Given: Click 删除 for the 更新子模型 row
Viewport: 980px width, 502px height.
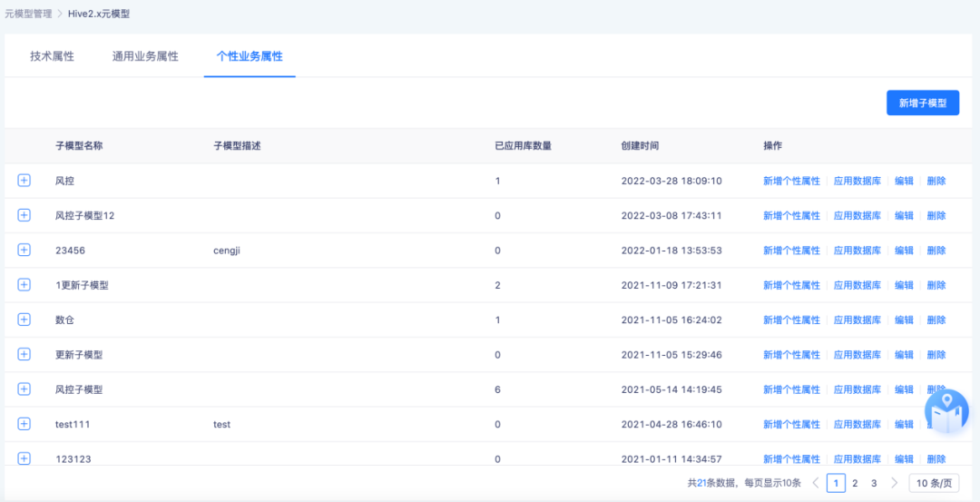Looking at the screenshot, I should [x=936, y=355].
